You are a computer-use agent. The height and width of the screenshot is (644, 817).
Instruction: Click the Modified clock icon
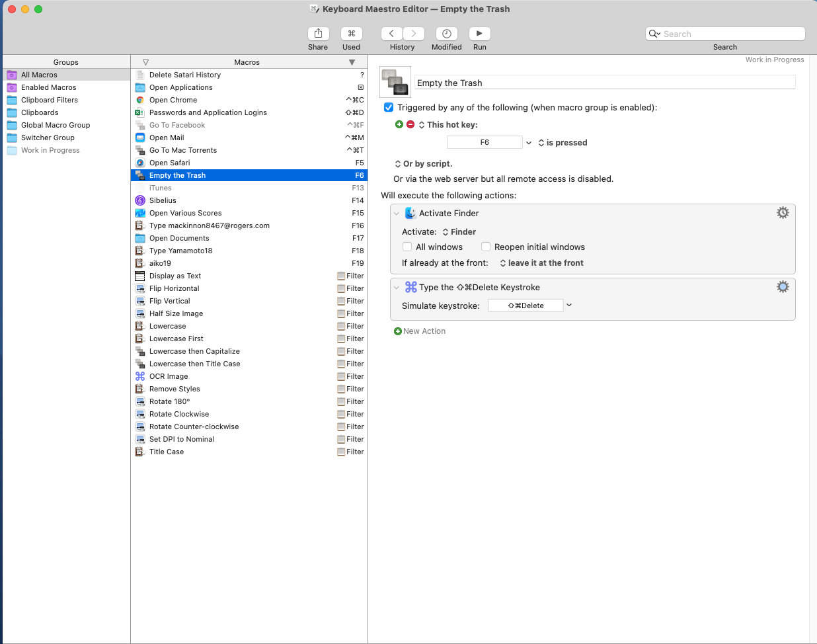point(446,34)
